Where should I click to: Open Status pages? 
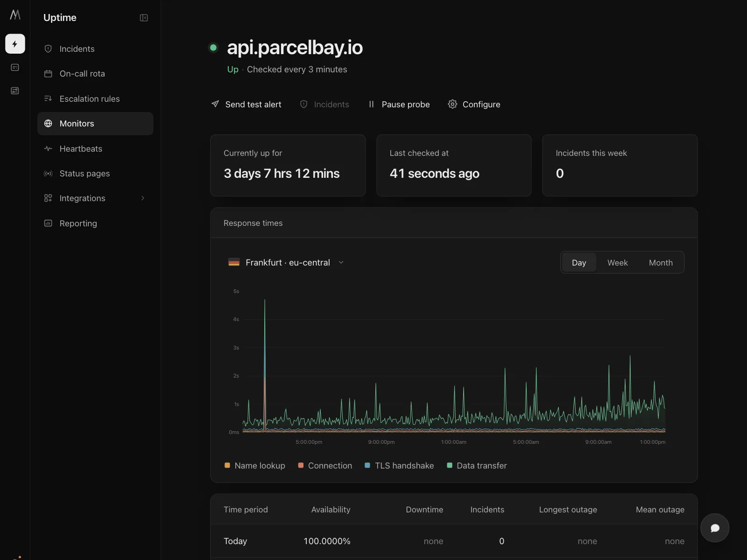click(x=95, y=174)
